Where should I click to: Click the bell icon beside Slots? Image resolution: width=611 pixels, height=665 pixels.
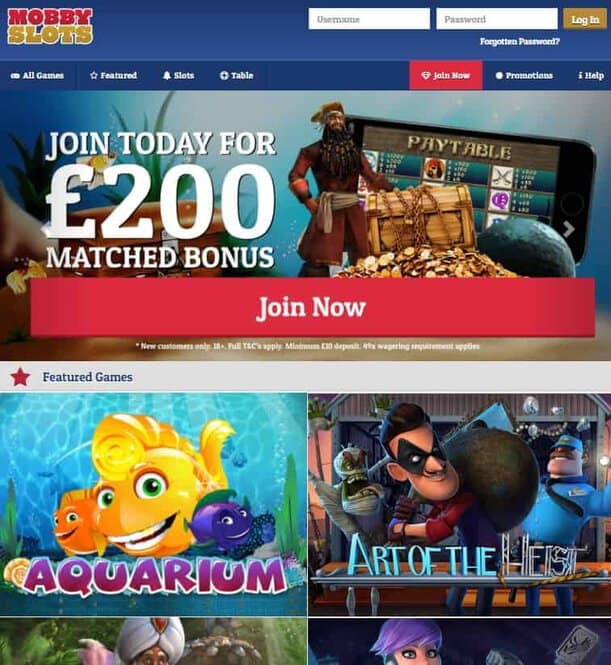[167, 75]
